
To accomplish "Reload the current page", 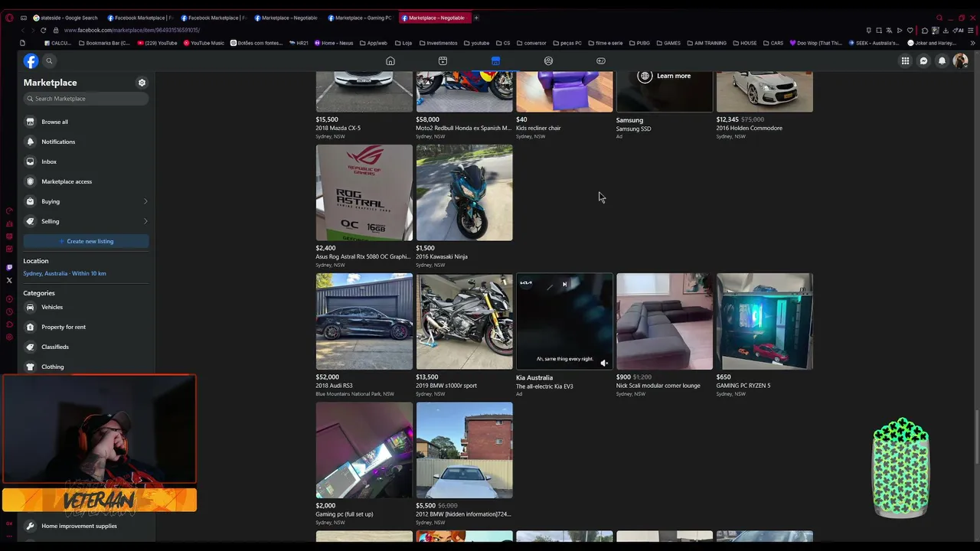I will click(x=44, y=30).
